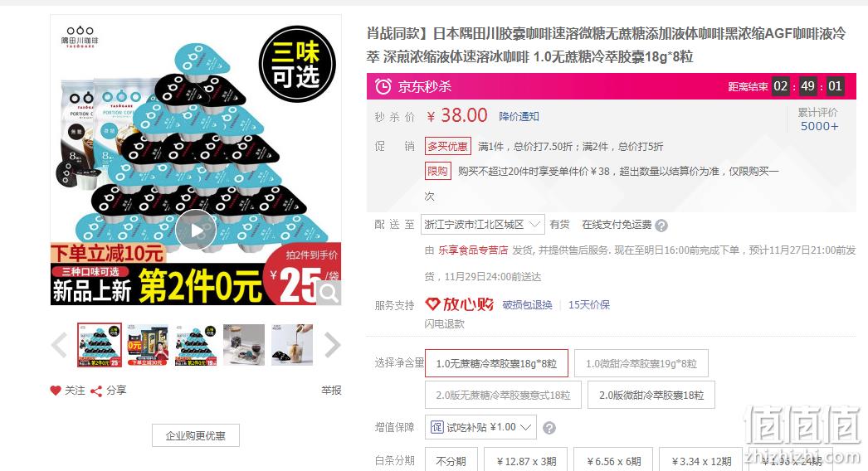Select 1.0微甜冷萃胶囊19g*8粒 option
868x471 pixels.
(x=641, y=364)
